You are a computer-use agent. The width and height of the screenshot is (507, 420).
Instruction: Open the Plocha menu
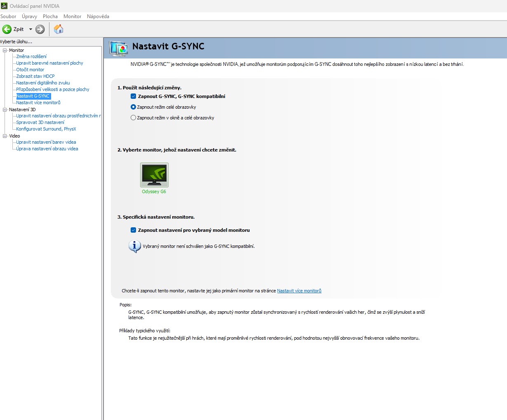(x=50, y=16)
